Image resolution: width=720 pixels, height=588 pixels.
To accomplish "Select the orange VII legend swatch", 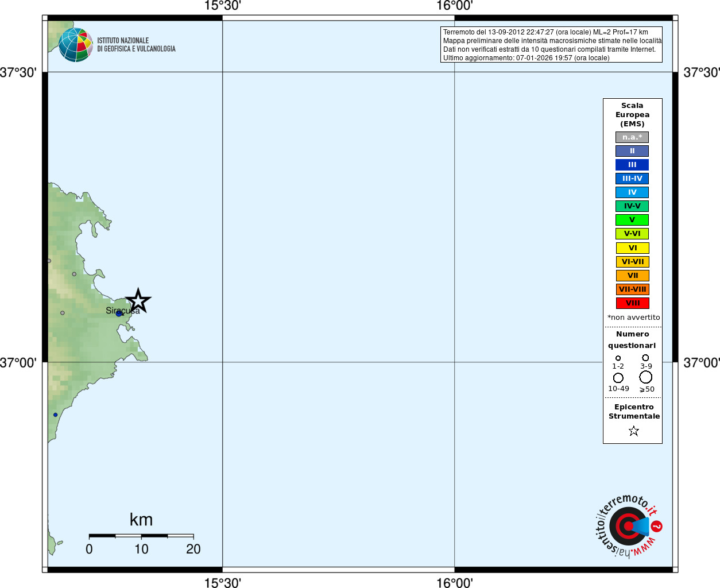I will (632, 276).
